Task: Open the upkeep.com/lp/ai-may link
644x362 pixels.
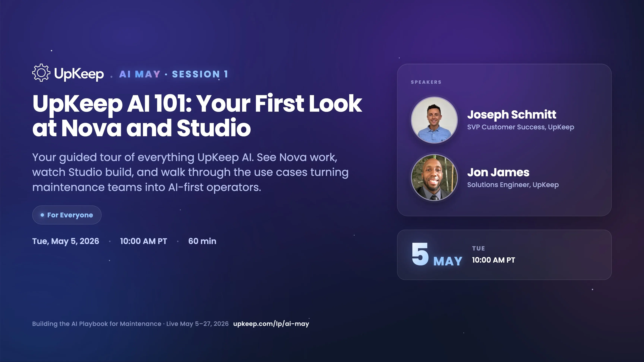Action: [271, 324]
